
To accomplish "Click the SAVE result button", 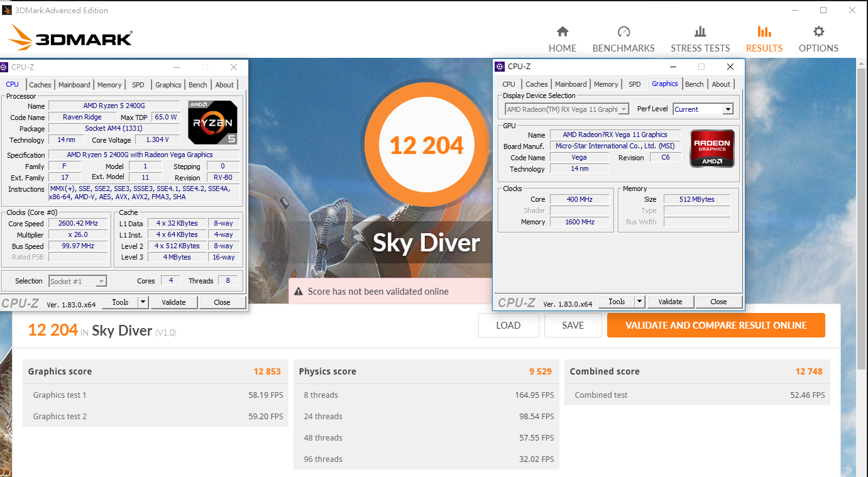I will 573,326.
